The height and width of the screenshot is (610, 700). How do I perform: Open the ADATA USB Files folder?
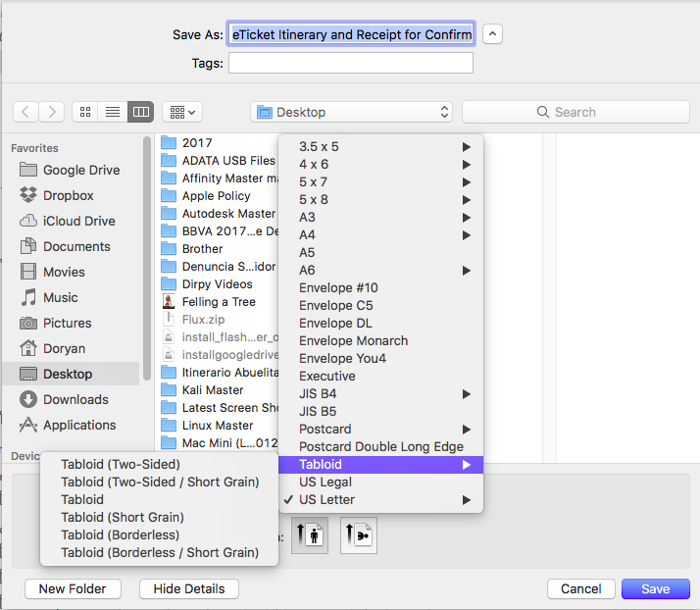[x=218, y=160]
